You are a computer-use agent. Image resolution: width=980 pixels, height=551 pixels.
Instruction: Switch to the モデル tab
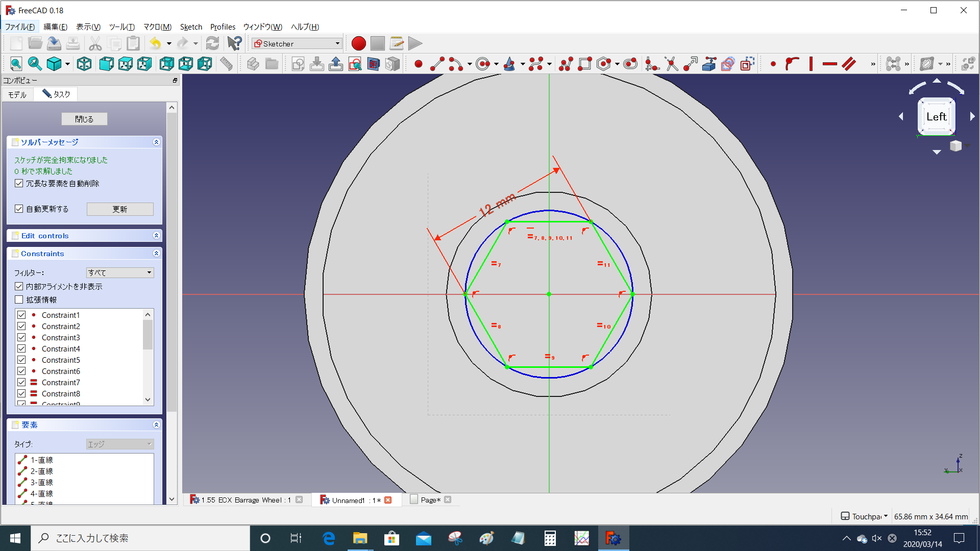17,94
